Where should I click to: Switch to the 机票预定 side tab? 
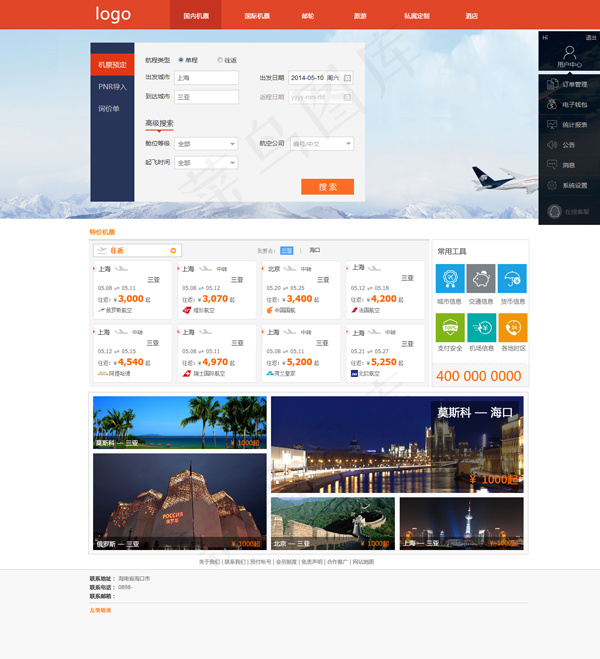(x=112, y=65)
